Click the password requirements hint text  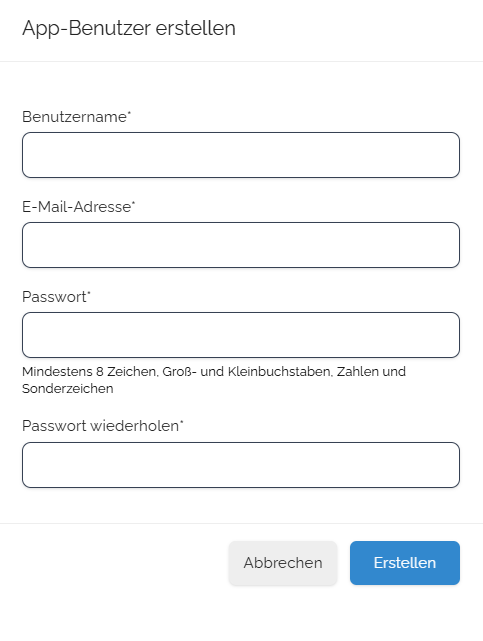pos(214,380)
